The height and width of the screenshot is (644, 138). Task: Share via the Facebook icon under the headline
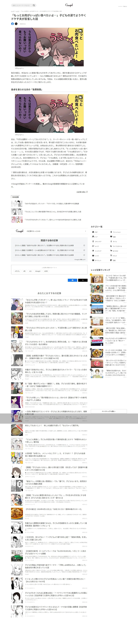coord(13,24)
